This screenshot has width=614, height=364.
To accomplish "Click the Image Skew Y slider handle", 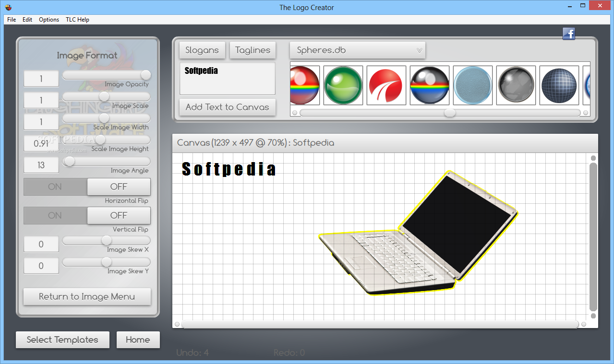I will pyautogui.click(x=106, y=262).
